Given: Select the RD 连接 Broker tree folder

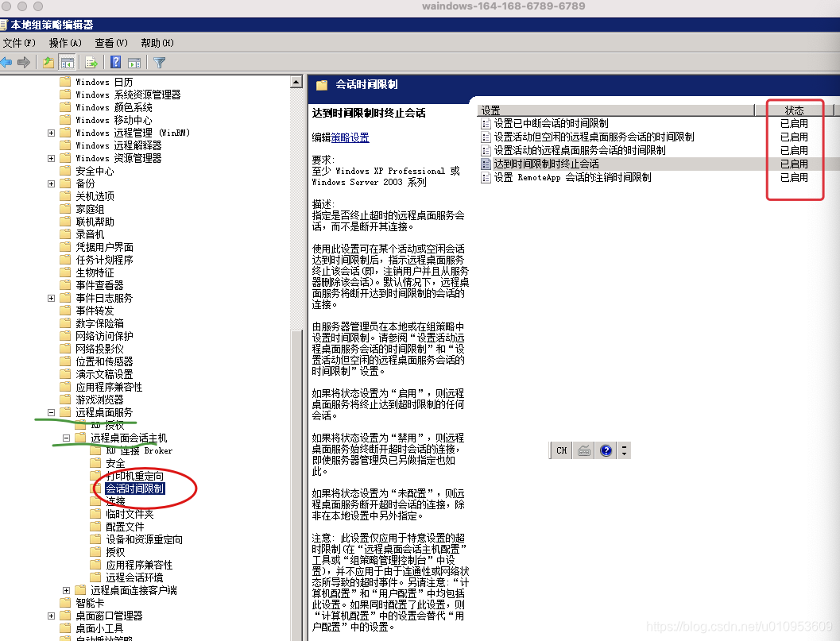Looking at the screenshot, I should 139,450.
